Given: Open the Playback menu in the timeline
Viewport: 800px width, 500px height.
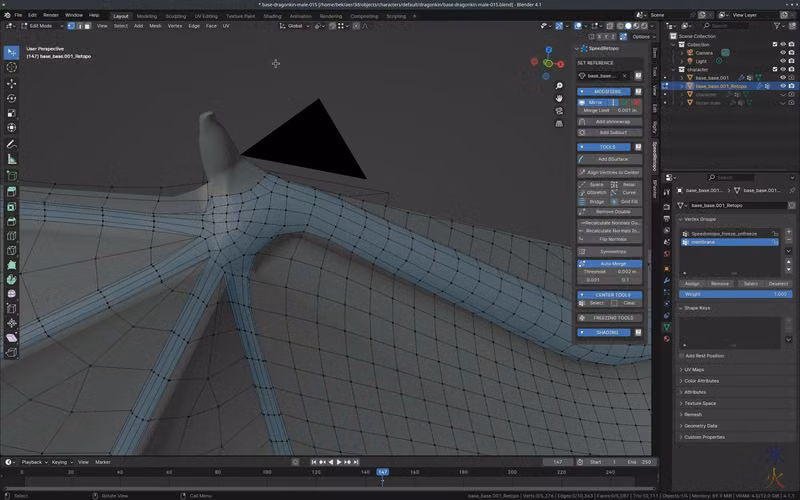Looking at the screenshot, I should click(34, 462).
